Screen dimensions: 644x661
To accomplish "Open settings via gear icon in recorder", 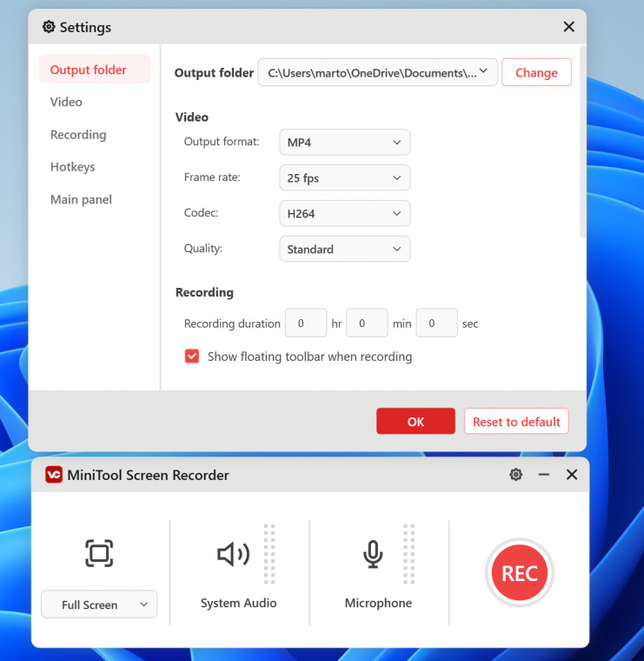I will [x=516, y=475].
